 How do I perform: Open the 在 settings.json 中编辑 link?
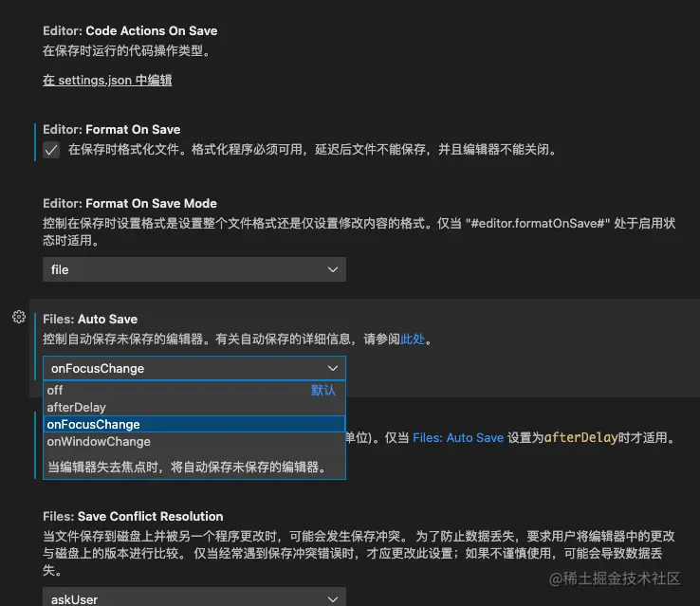click(107, 81)
